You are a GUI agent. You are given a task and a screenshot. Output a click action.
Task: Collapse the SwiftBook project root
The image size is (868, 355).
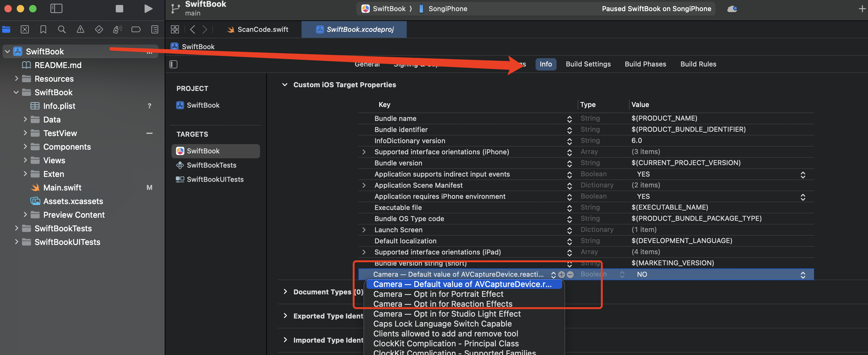7,51
